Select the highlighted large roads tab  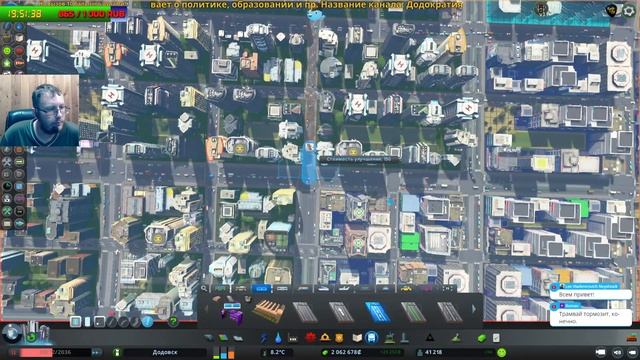262,289
